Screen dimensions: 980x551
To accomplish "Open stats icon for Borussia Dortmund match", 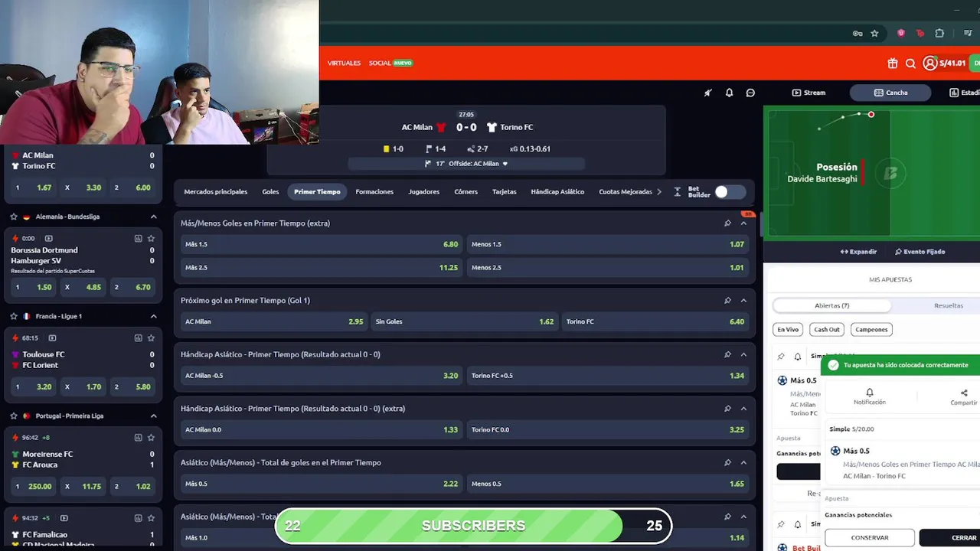I will click(x=138, y=238).
